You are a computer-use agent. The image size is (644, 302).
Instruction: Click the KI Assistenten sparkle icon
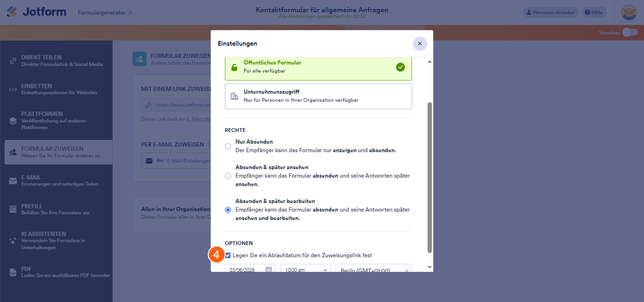pyautogui.click(x=13, y=240)
